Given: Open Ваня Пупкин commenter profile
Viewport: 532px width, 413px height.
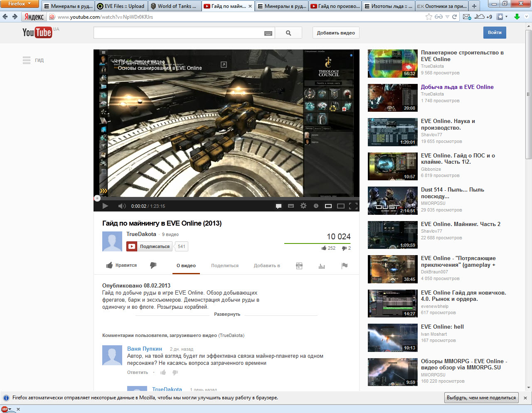Looking at the screenshot, I should pyautogui.click(x=145, y=349).
